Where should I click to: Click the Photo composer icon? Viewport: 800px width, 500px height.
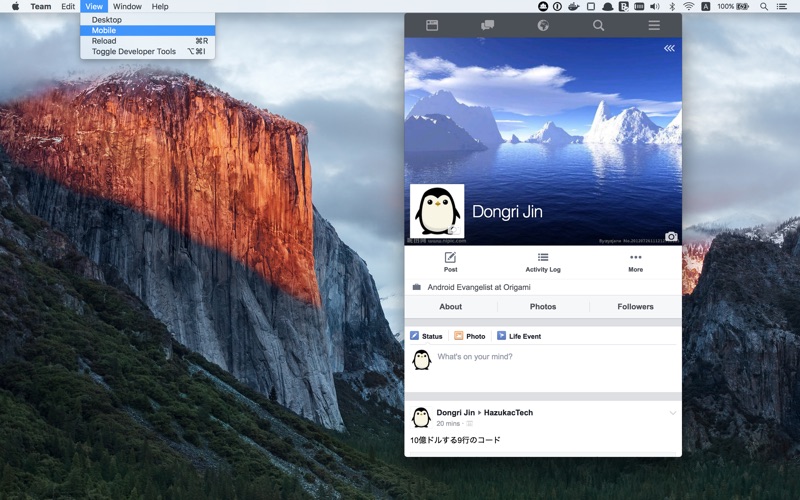click(458, 336)
